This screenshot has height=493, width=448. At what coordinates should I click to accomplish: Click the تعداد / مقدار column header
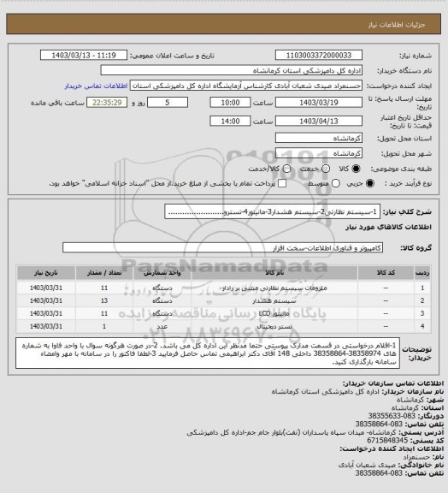(104, 273)
